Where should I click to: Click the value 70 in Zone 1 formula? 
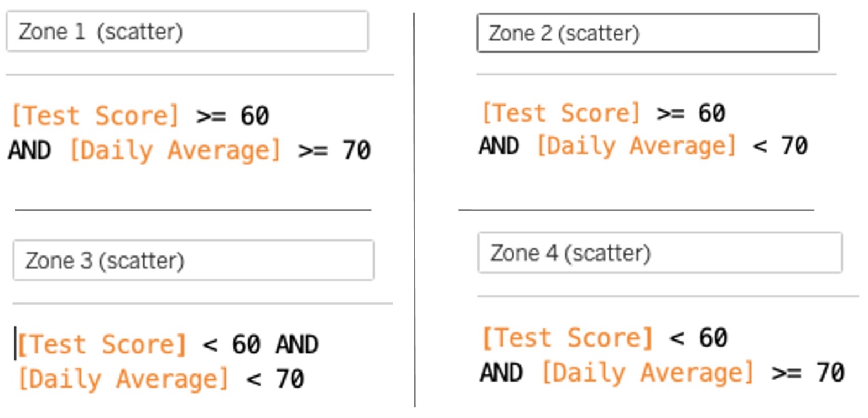pos(356,150)
